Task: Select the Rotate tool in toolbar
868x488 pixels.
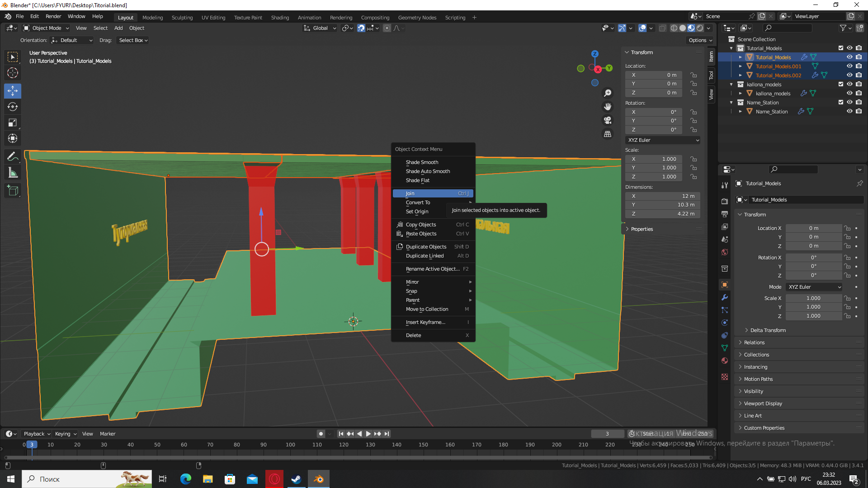Action: tap(13, 107)
